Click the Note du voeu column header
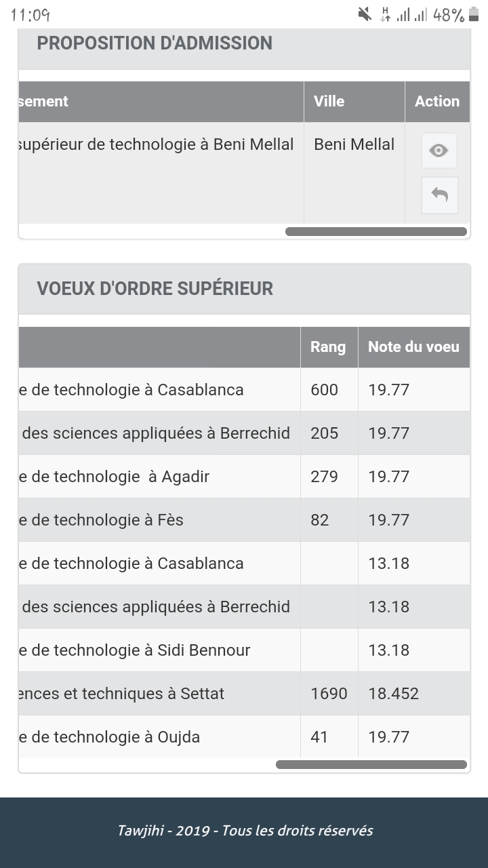488x868 pixels. click(x=413, y=347)
